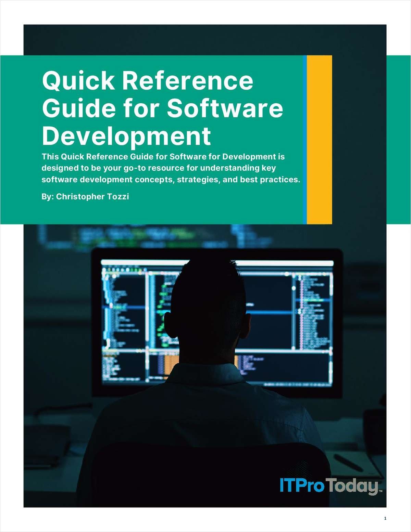Click the thin blue stripe beside the yellow bar
The image size is (411, 532).
tap(304, 140)
